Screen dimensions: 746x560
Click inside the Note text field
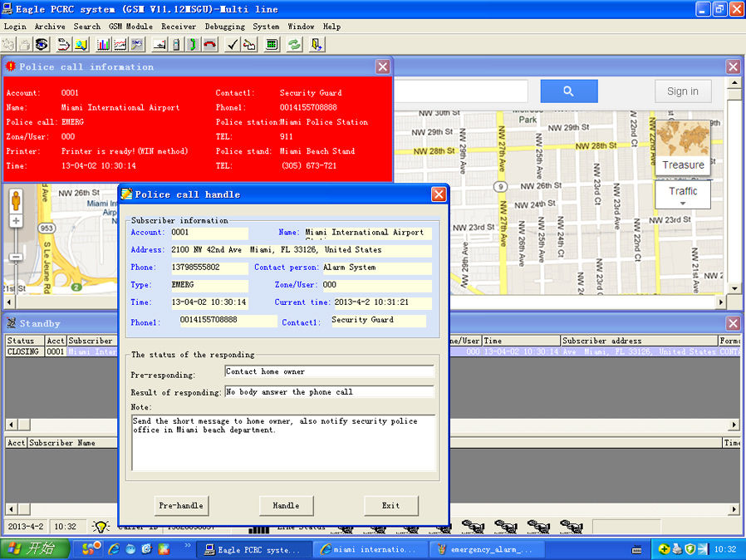(287, 440)
